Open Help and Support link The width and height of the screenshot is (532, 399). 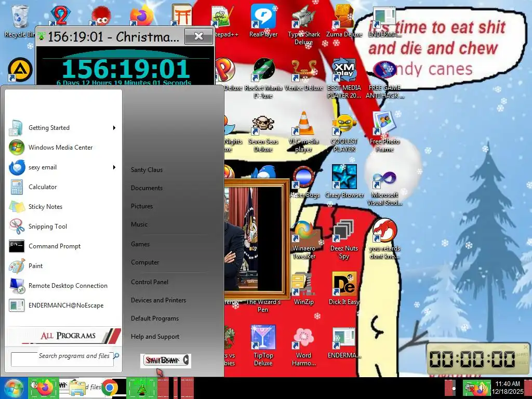coord(155,337)
